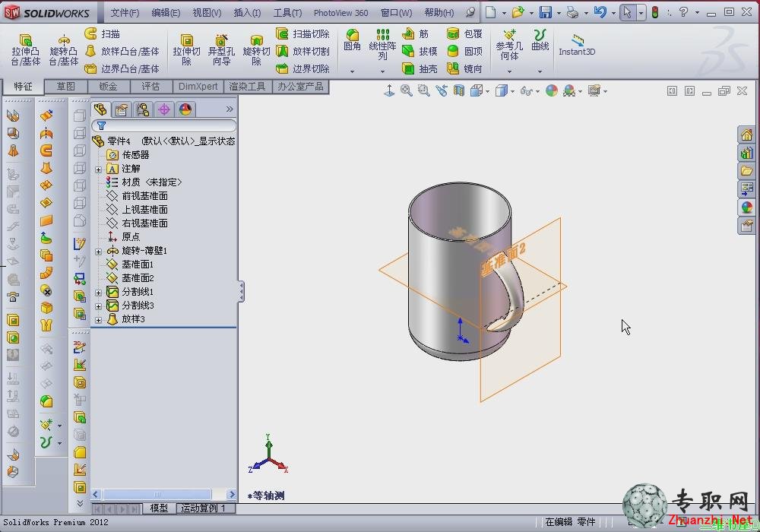The image size is (760, 532).
Task: Switch to the 渲染工具 tab
Action: tap(247, 86)
